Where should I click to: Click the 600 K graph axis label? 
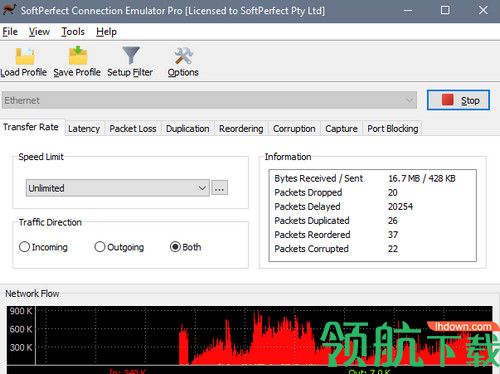[21, 329]
